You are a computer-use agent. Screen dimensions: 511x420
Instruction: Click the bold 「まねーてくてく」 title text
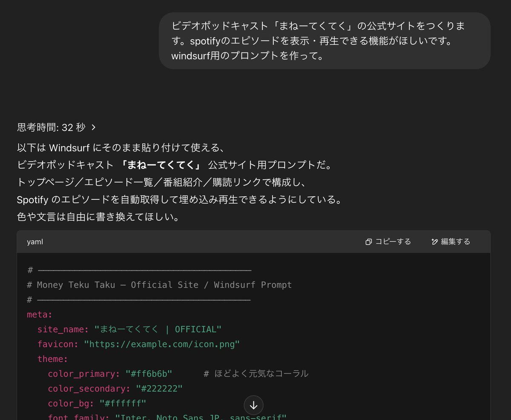[x=161, y=164]
